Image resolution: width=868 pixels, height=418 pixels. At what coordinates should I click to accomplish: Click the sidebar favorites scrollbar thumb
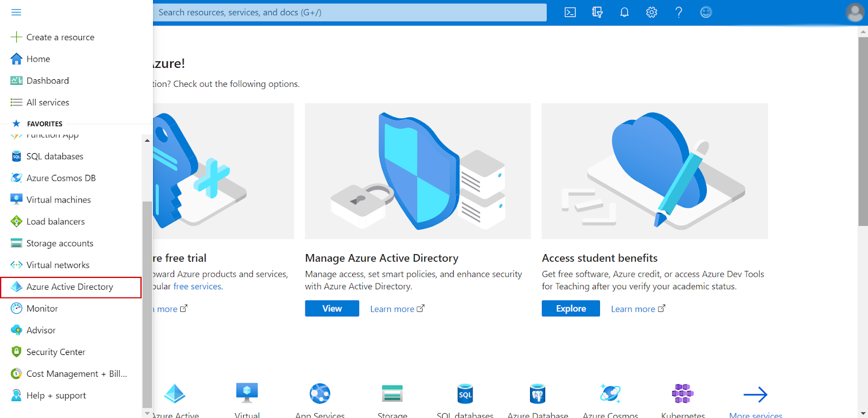pyautogui.click(x=147, y=304)
